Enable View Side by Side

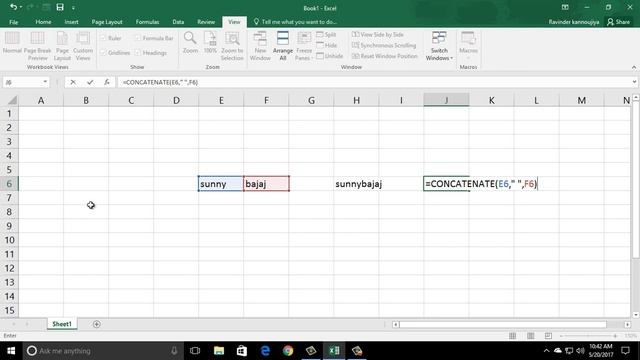click(378, 35)
